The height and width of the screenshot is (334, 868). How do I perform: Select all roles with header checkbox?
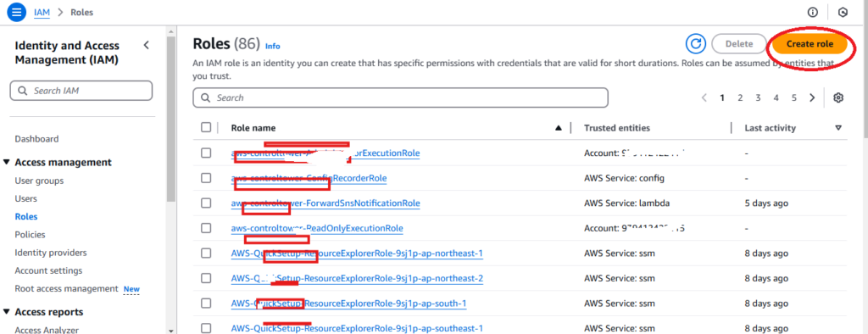coord(206,127)
